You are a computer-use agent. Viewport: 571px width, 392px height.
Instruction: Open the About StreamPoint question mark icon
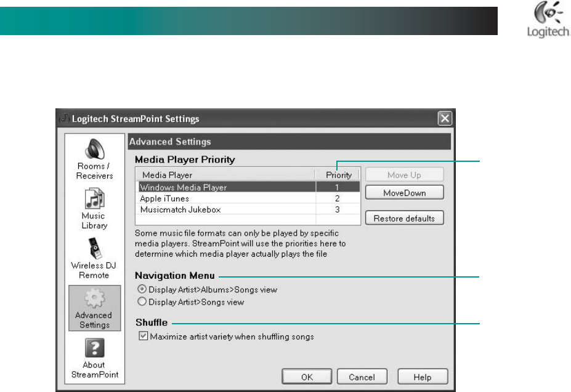point(95,348)
